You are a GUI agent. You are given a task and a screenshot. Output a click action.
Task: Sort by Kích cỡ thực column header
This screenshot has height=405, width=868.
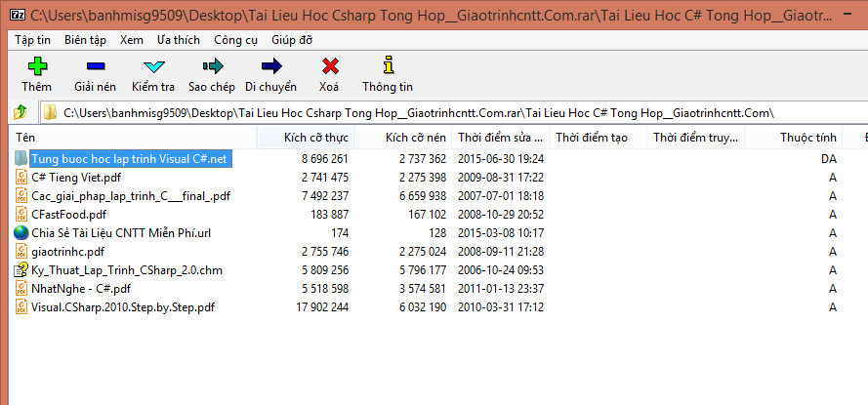coord(306,138)
